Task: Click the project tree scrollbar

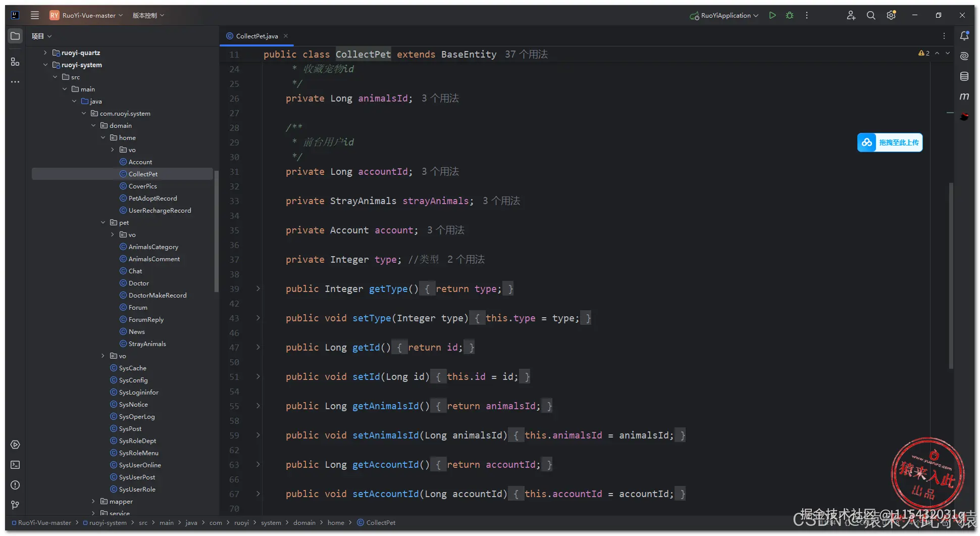Action: [x=217, y=231]
